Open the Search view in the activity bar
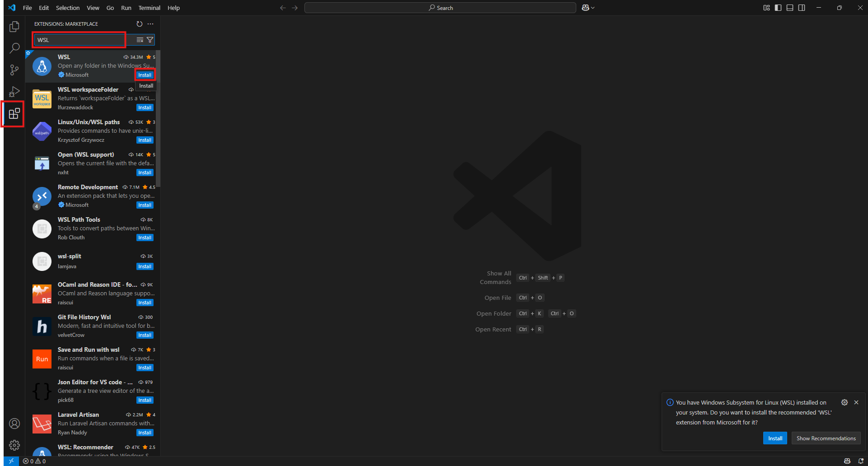The height and width of the screenshot is (466, 868). [14, 48]
